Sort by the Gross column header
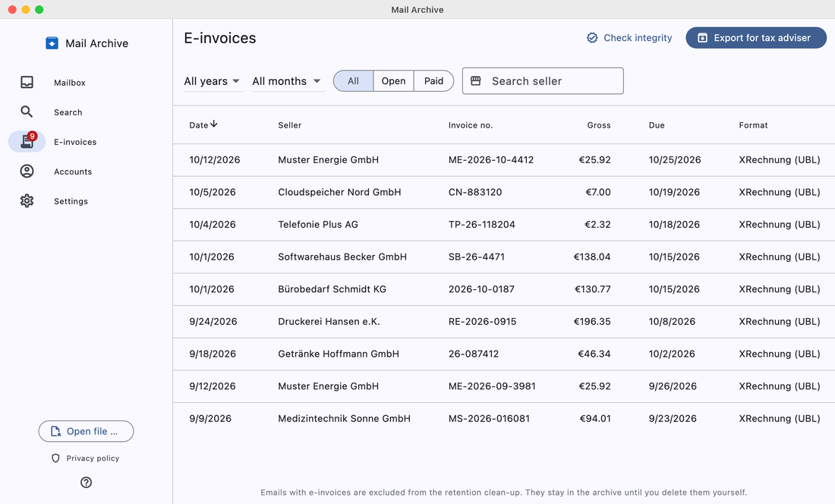Viewport: 835px width, 504px height. coord(599,125)
